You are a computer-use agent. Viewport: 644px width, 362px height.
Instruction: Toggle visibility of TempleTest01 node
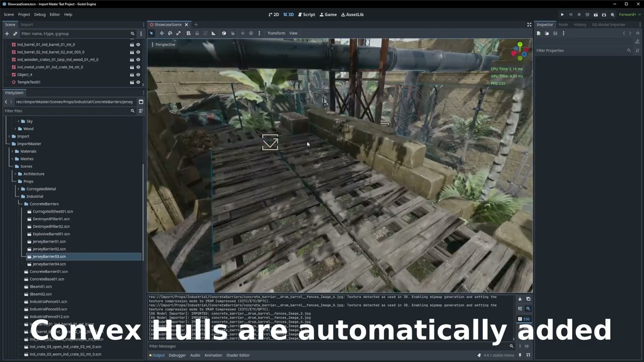138,82
